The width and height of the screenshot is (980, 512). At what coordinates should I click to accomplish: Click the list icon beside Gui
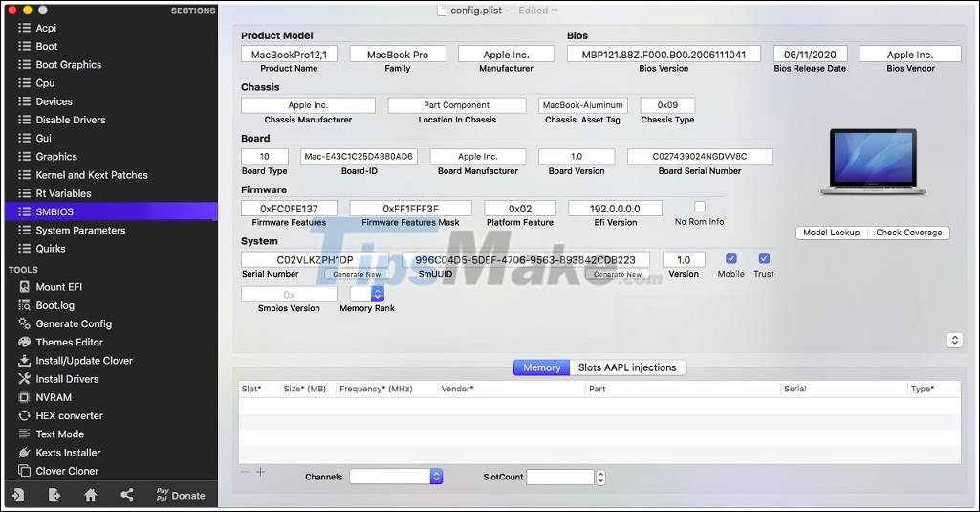[24, 138]
